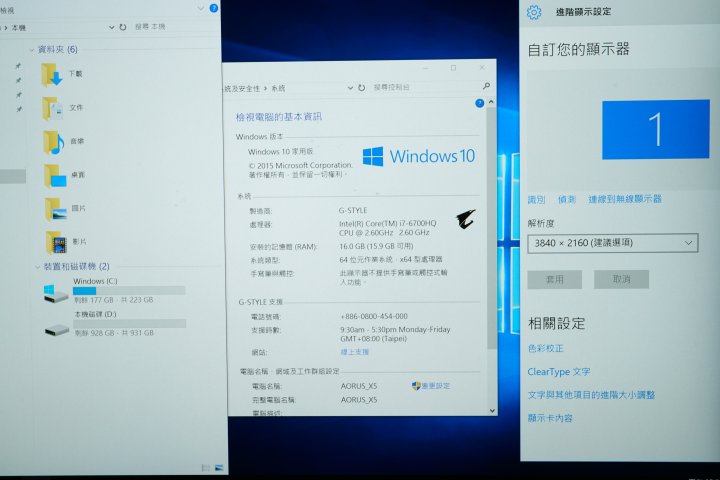
Task: Click the System window scroll-up arrow
Action: pyautogui.click(x=491, y=102)
